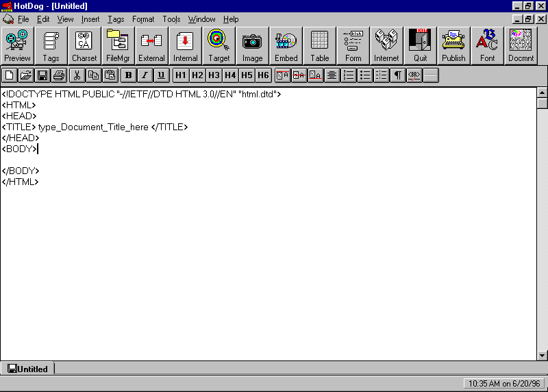Insert an External hyperlink

[151, 46]
